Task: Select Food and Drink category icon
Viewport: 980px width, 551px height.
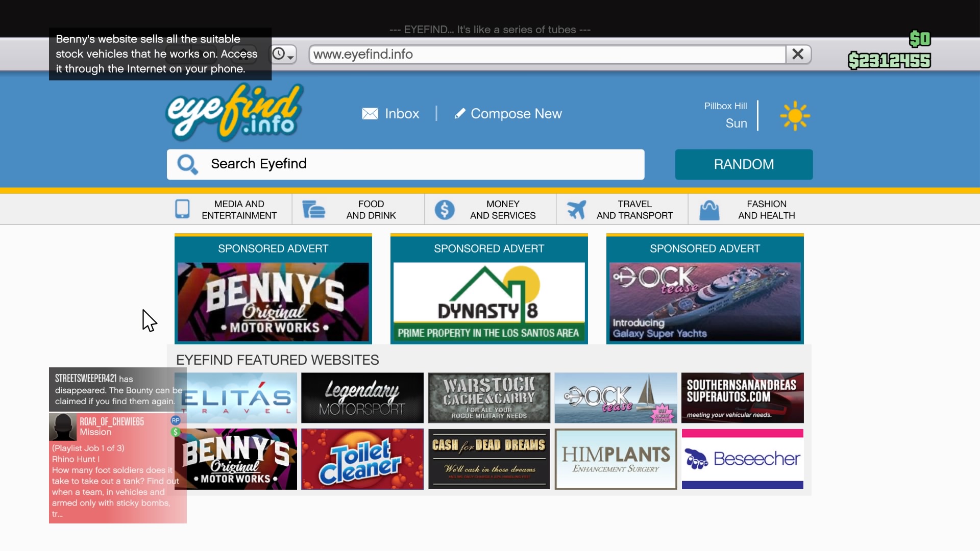Action: click(313, 209)
